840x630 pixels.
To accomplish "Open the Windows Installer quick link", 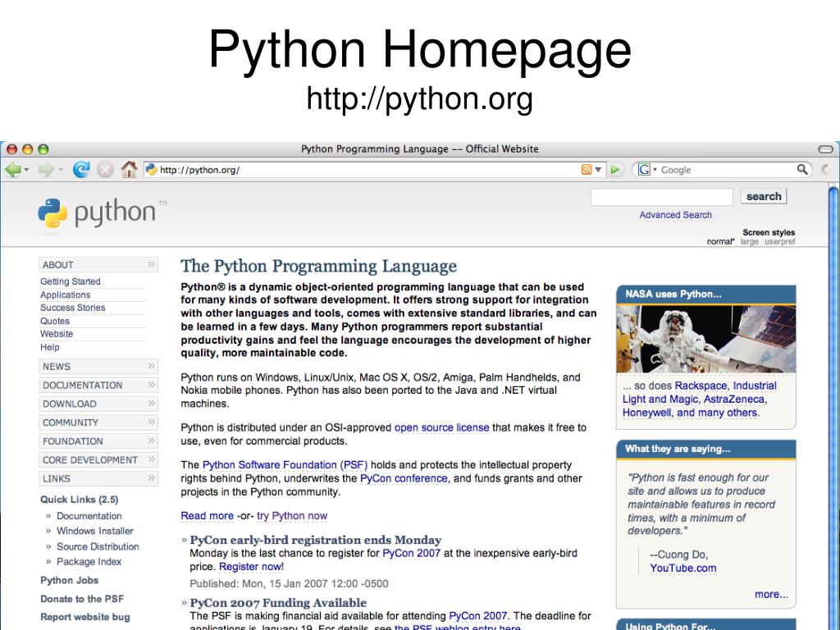I will 95,531.
